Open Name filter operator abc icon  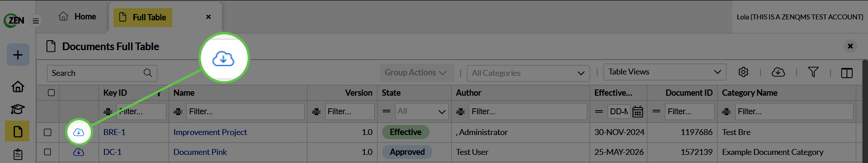pos(178,112)
